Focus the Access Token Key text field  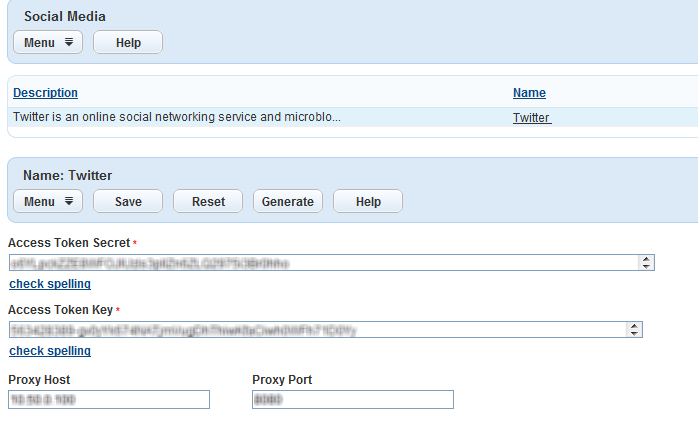315,330
